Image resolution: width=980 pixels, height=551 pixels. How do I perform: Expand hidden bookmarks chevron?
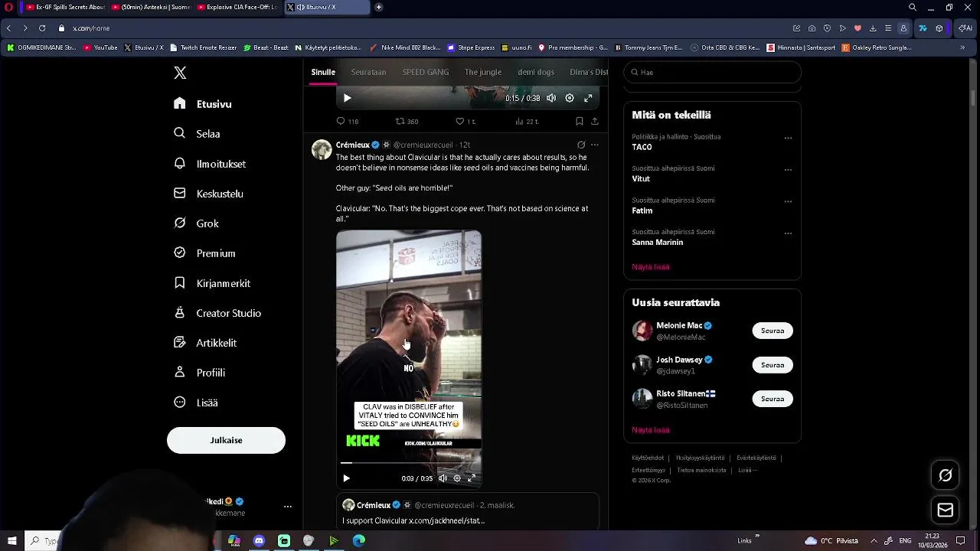[962, 47]
